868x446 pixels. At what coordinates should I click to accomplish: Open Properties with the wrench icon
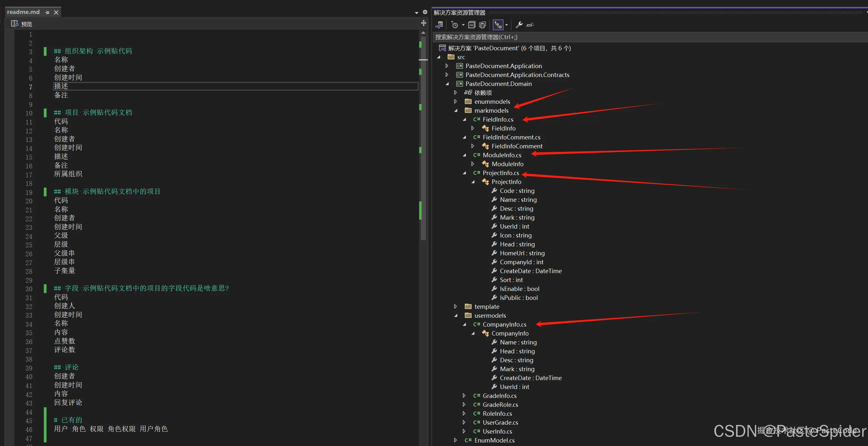click(x=519, y=25)
